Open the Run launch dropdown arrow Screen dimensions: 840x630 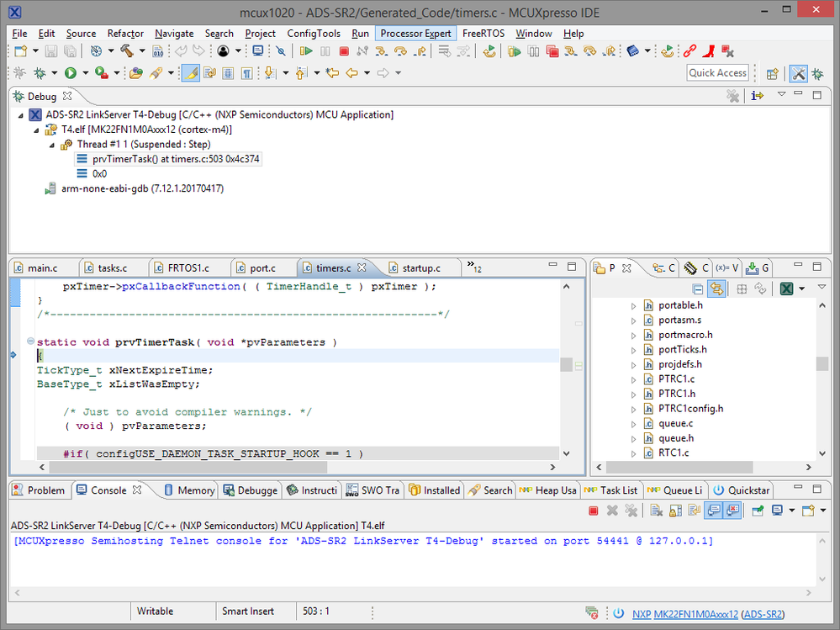tap(85, 73)
